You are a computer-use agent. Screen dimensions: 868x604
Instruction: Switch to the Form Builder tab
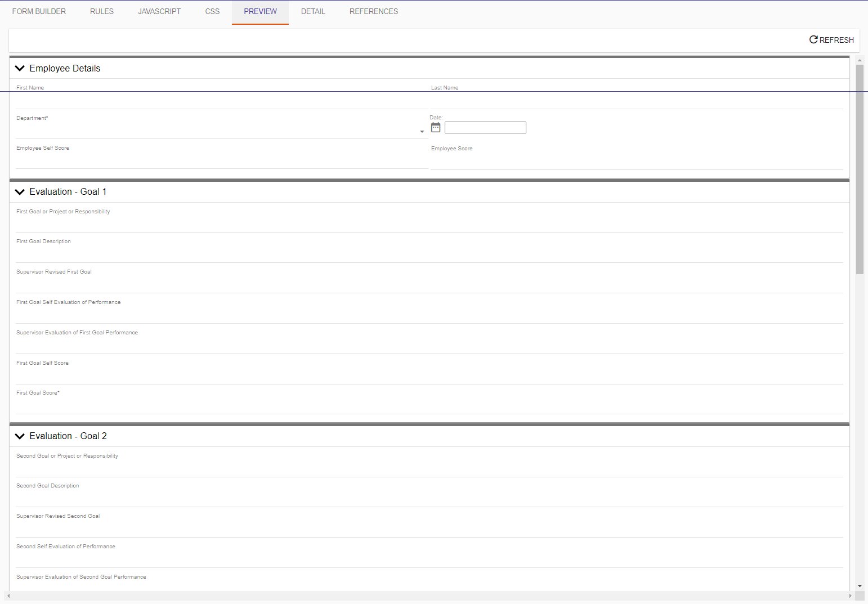coord(39,11)
